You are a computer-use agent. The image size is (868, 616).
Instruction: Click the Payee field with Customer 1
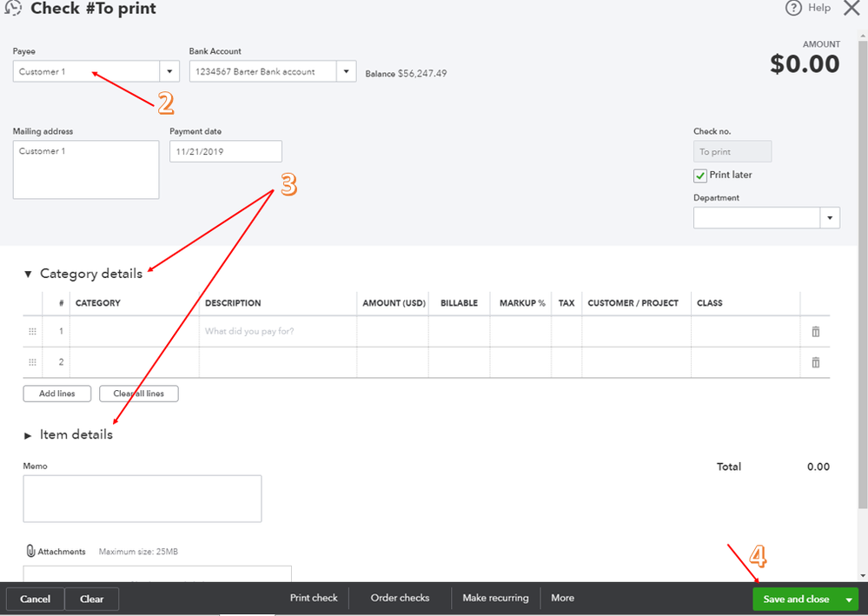(x=86, y=71)
